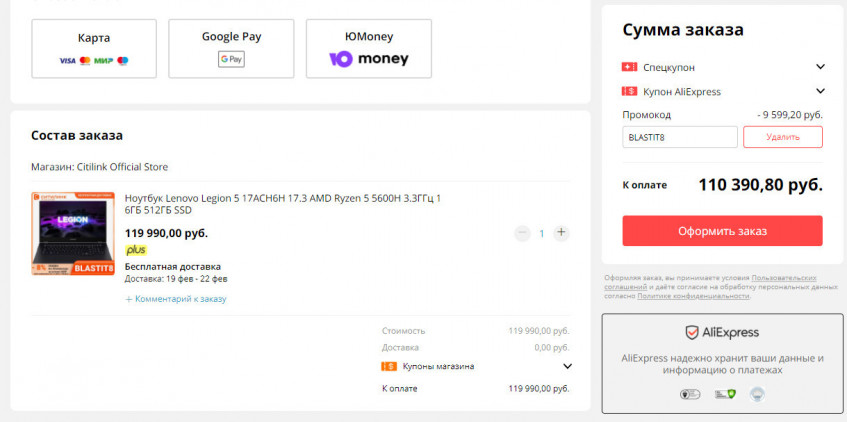847x422 pixels.
Task: Open Политике конфиденциальности link
Action: [x=694, y=296]
